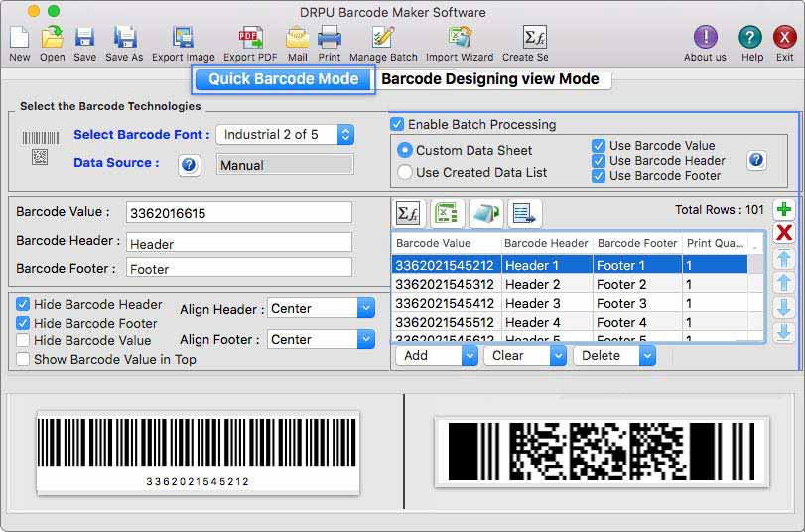Click the data table vertical scrollbar
The height and width of the screenshot is (532, 805).
pos(756,298)
